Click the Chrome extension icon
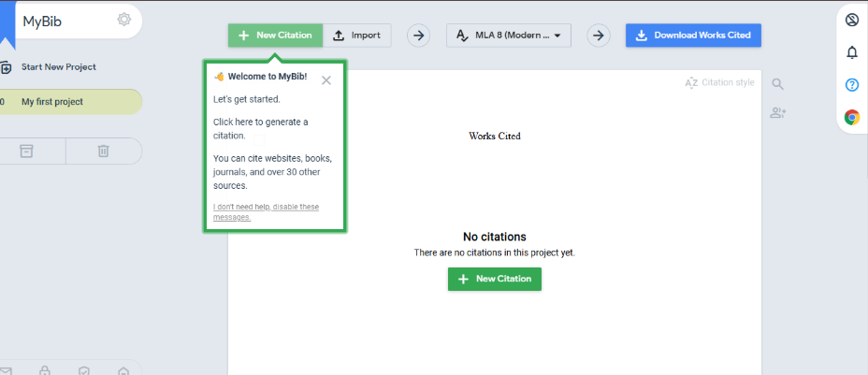Screen dimensions: 868x375 pyautogui.click(x=852, y=117)
